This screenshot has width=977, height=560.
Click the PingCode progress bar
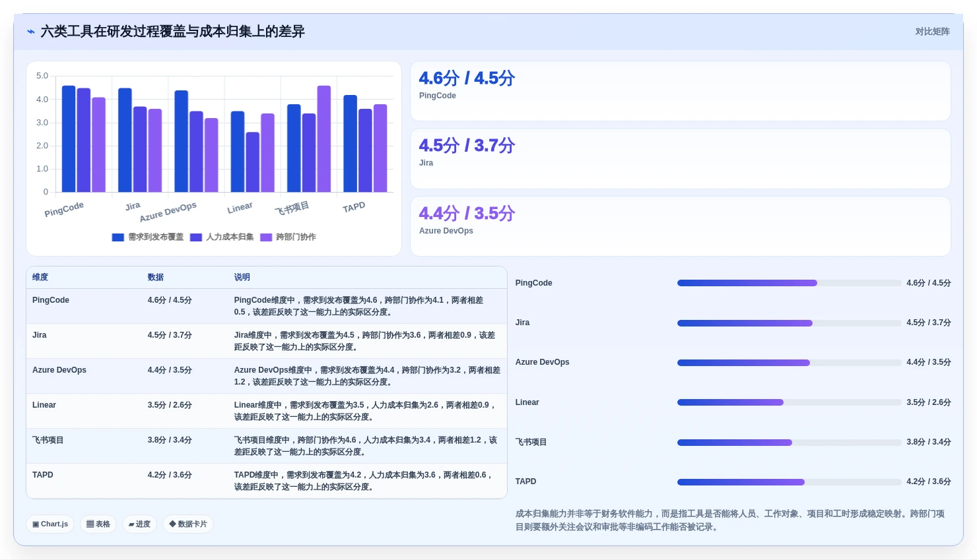[x=789, y=283]
